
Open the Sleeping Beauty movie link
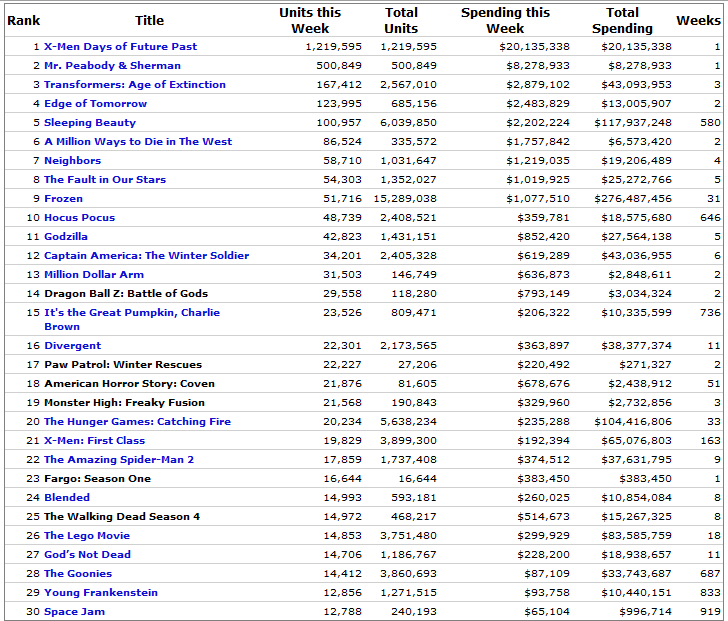point(89,123)
